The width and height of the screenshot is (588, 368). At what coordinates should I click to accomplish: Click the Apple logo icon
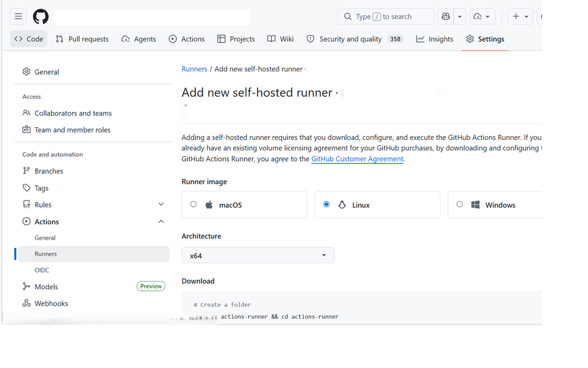pos(209,204)
